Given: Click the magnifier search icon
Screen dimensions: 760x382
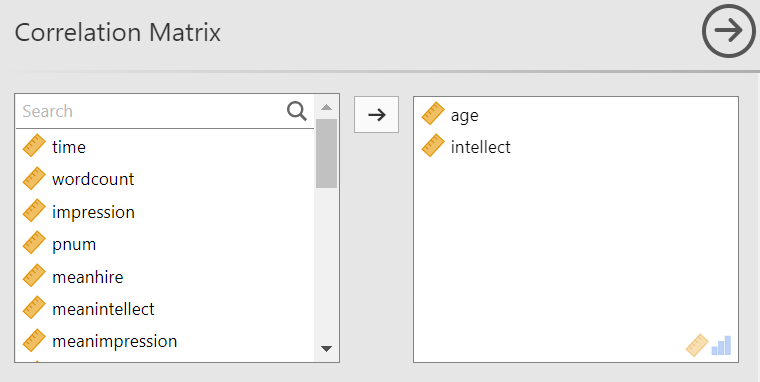Looking at the screenshot, I should (297, 111).
